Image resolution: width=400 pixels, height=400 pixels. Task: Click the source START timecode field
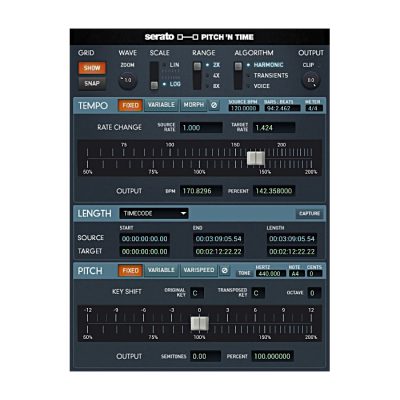[145, 239]
